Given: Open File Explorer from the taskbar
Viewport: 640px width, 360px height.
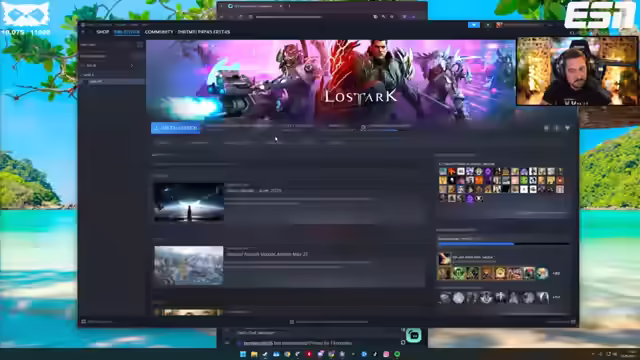Looking at the screenshot, I should (x=254, y=354).
